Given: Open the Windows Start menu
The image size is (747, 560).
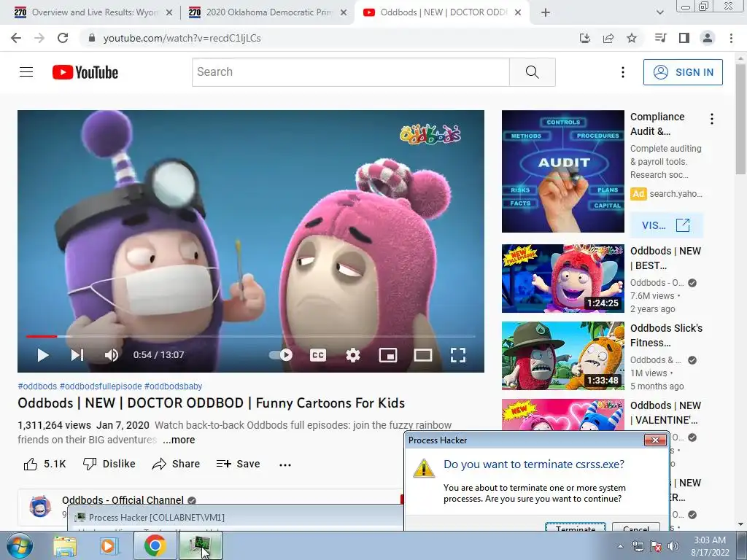Looking at the screenshot, I should click(19, 545).
